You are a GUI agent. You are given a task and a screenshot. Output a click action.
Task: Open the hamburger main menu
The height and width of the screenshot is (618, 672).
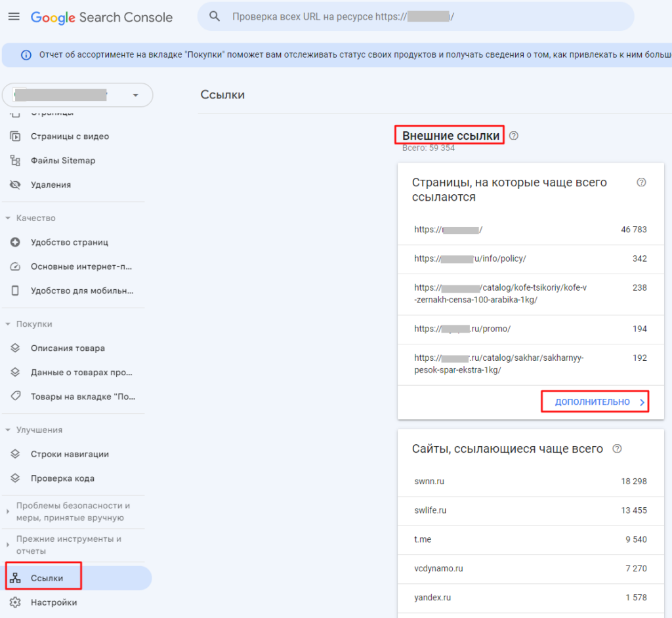[x=14, y=16]
